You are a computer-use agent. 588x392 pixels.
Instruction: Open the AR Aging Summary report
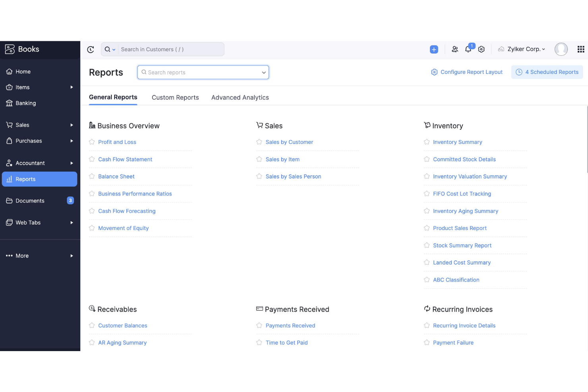[122, 343]
